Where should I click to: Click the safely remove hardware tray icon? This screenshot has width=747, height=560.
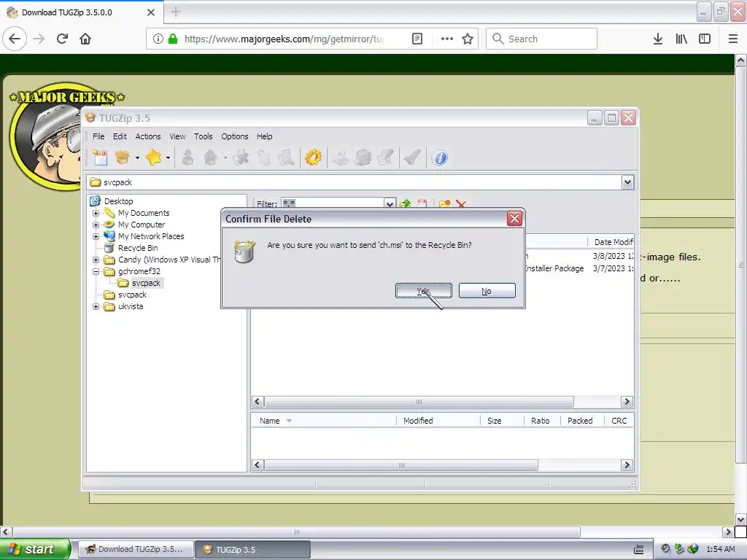coord(679,549)
